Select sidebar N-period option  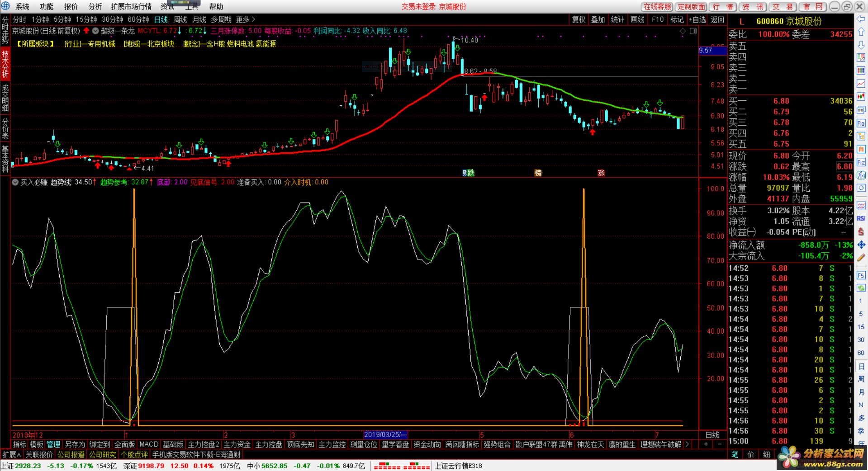(x=861, y=405)
